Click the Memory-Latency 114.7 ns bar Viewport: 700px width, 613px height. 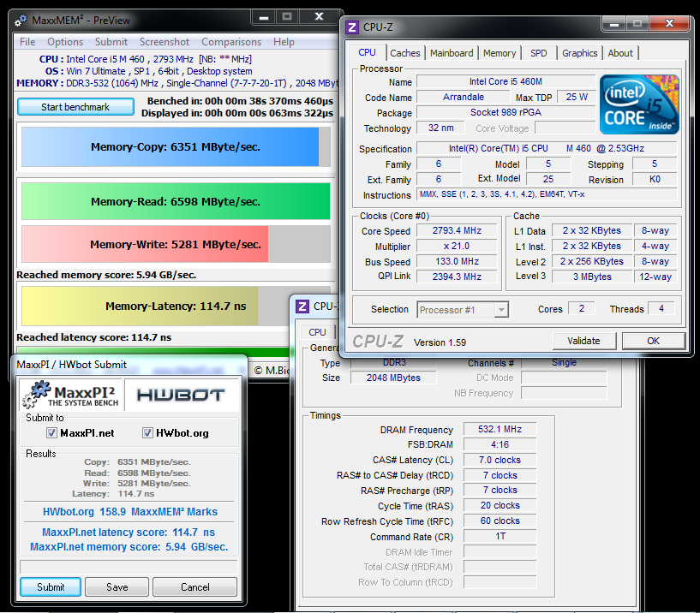(x=155, y=306)
